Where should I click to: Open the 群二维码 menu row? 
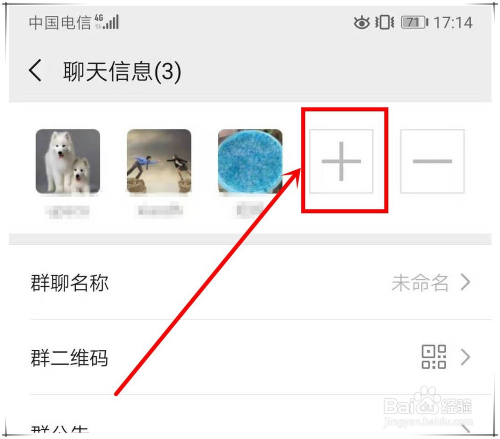pyautogui.click(x=250, y=357)
